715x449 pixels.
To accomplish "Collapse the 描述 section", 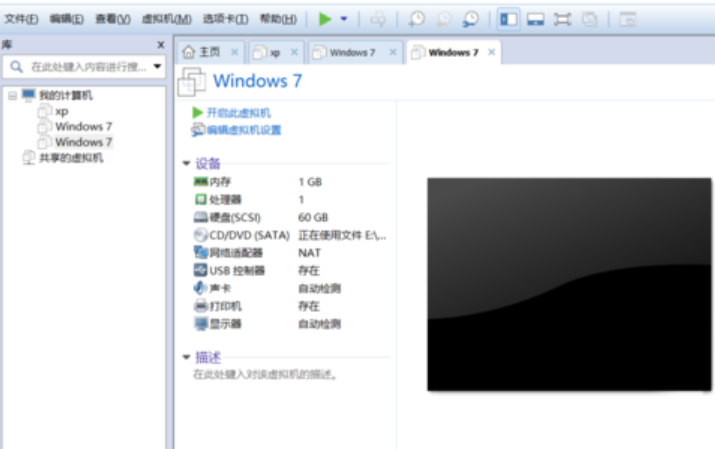I will [186, 357].
